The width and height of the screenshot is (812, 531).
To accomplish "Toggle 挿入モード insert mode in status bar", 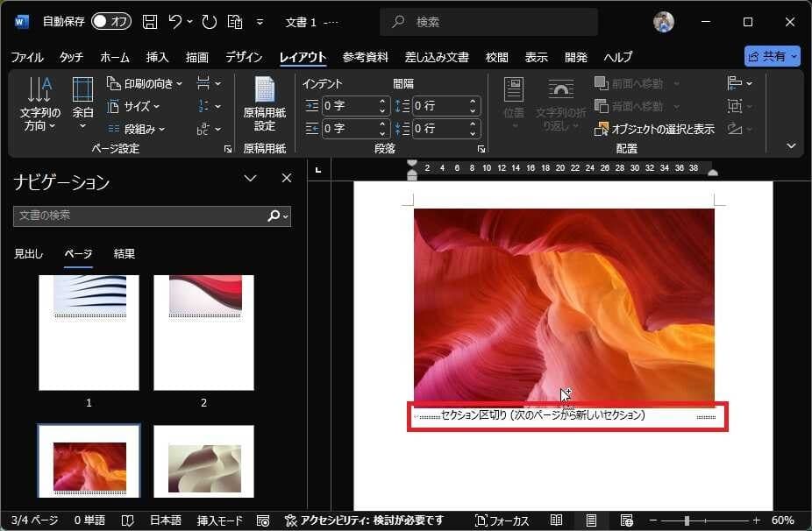I will pos(219,520).
